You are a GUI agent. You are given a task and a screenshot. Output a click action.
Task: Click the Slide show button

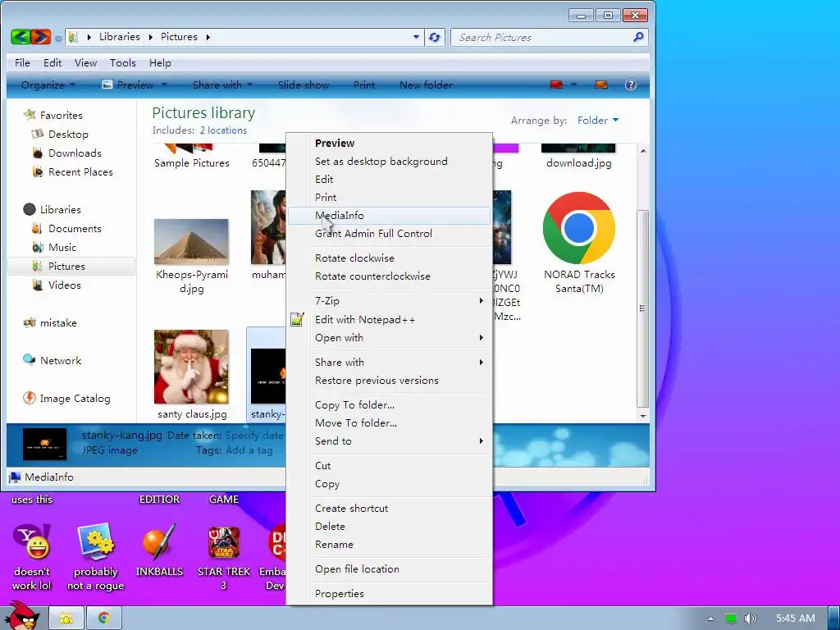[x=304, y=84]
